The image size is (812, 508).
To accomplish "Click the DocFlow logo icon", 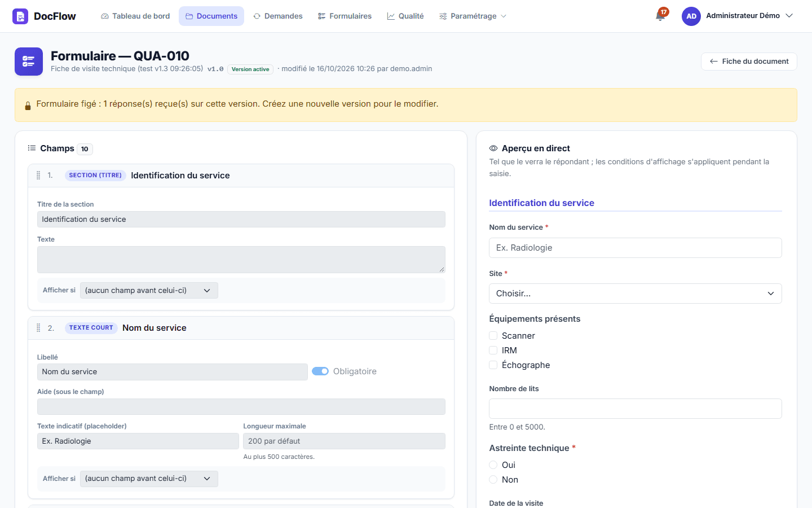I will pyautogui.click(x=20, y=16).
